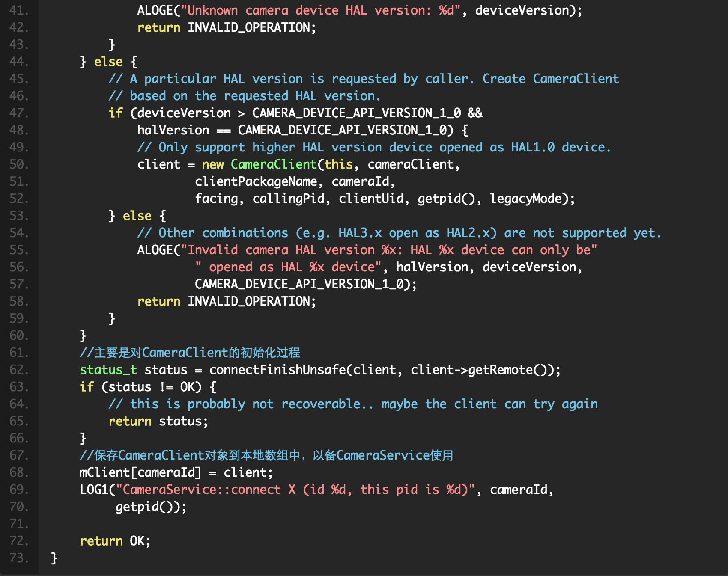Image resolution: width=728 pixels, height=576 pixels.
Task: Click comment '主要是对CameraClient的初始化过程'
Action: coord(190,353)
